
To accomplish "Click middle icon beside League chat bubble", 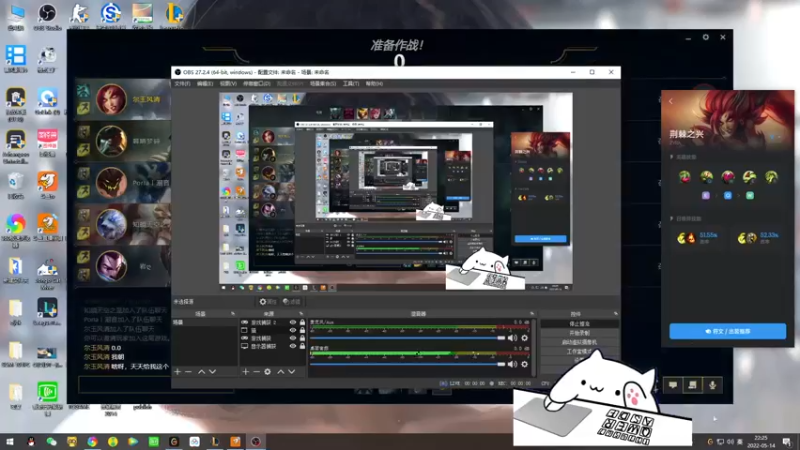I will pos(693,385).
